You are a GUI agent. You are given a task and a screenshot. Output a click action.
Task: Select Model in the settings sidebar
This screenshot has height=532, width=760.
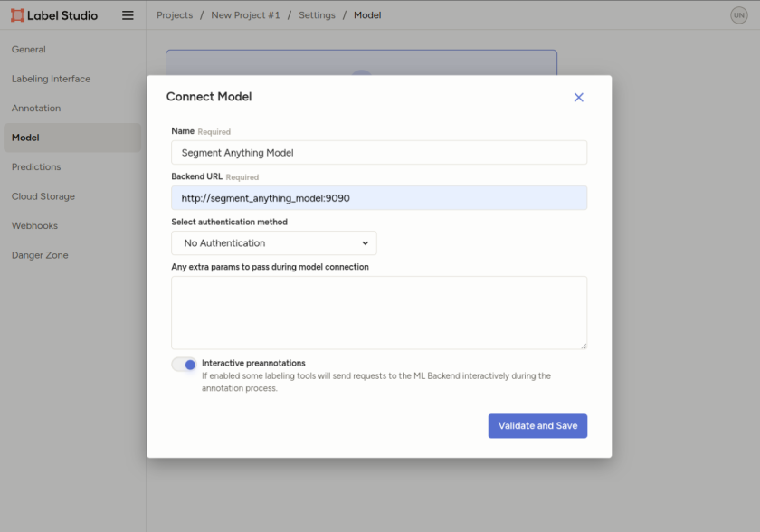72,138
